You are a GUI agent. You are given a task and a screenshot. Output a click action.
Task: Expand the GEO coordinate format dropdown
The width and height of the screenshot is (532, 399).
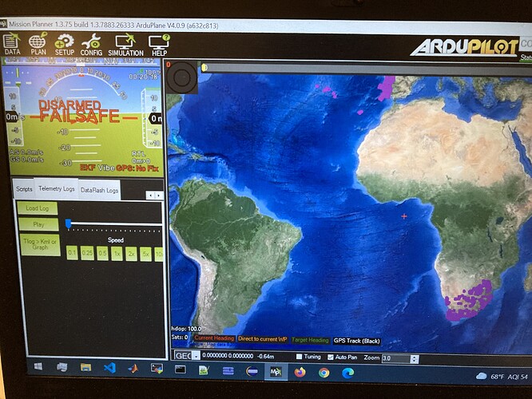(x=196, y=356)
